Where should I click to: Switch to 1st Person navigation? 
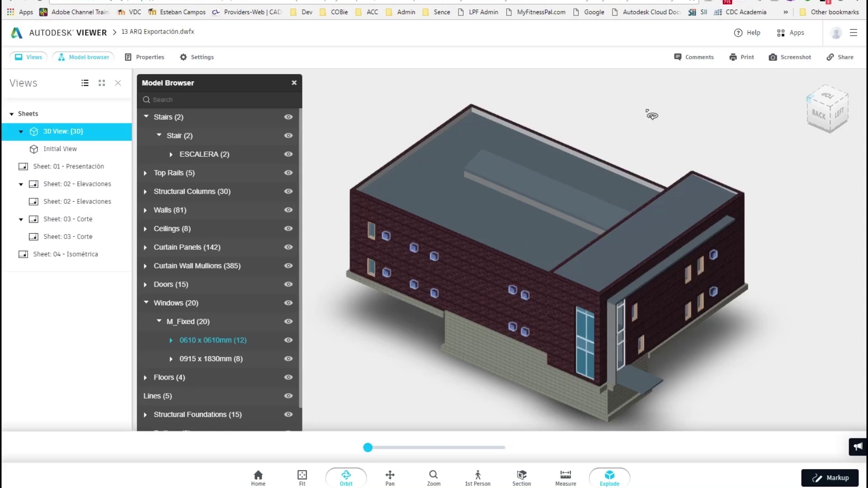tap(477, 477)
